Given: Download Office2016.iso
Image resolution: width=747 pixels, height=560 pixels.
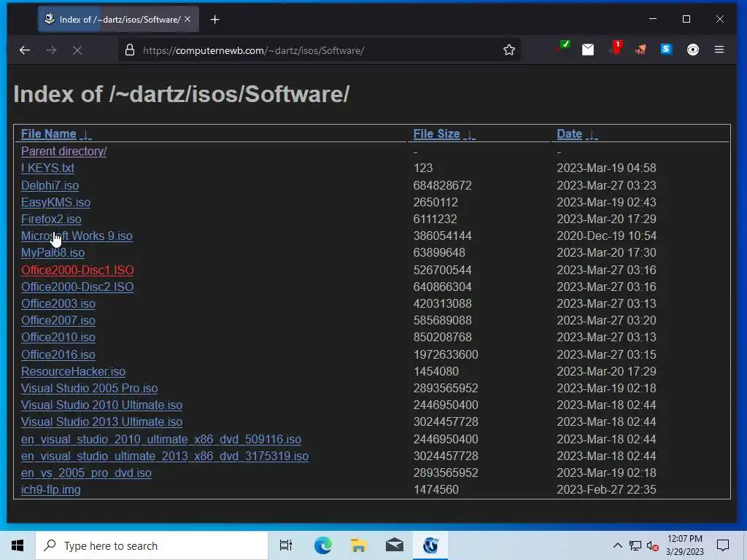Looking at the screenshot, I should click(x=58, y=355).
